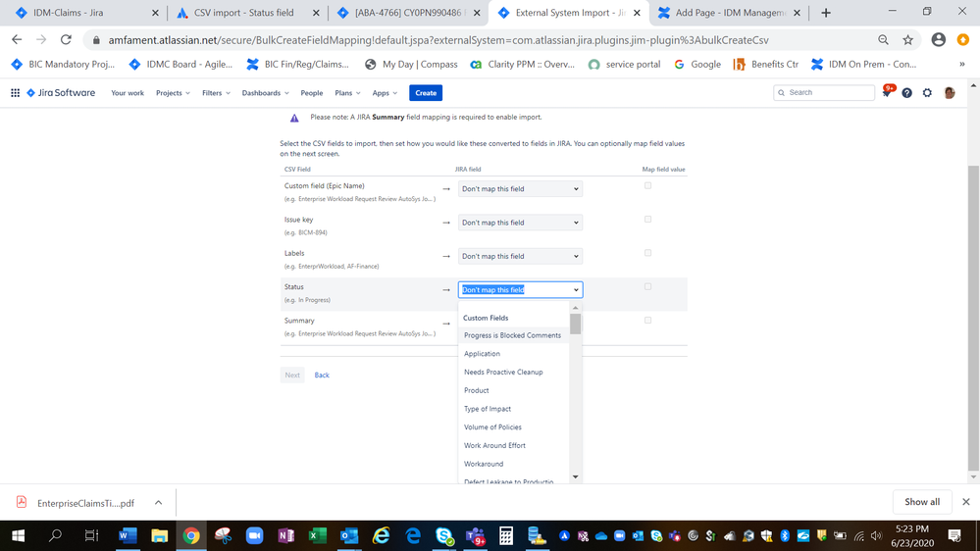Viewport: 980px width, 551px height.
Task: Check Map field value for Issue key
Action: pyautogui.click(x=647, y=220)
